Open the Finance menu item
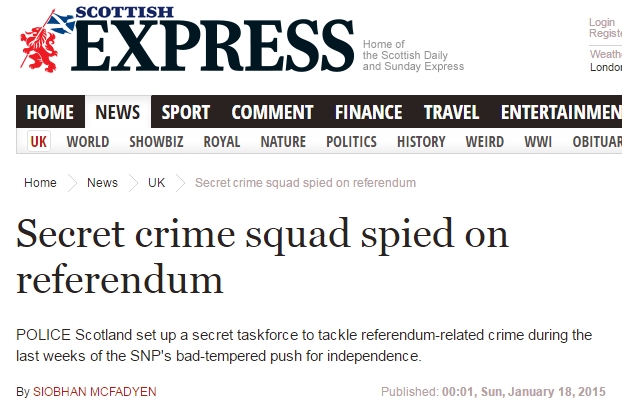 pos(369,112)
